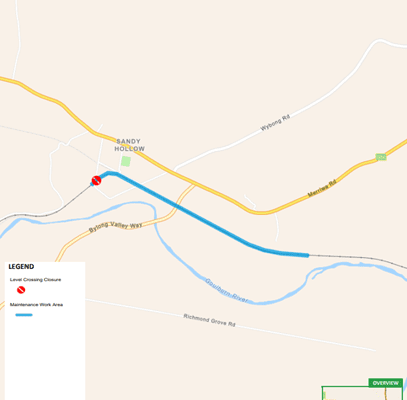Click the Wybong Rd label
Image resolution: width=407 pixels, height=400 pixels.
(x=275, y=123)
